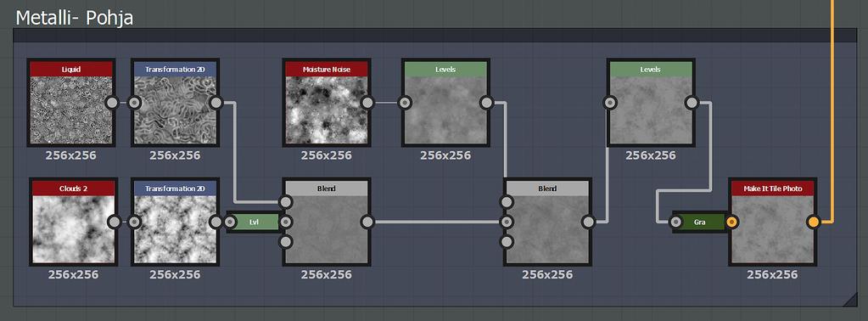Click the Lvl node input connector
The height and width of the screenshot is (321, 868).
[231, 222]
